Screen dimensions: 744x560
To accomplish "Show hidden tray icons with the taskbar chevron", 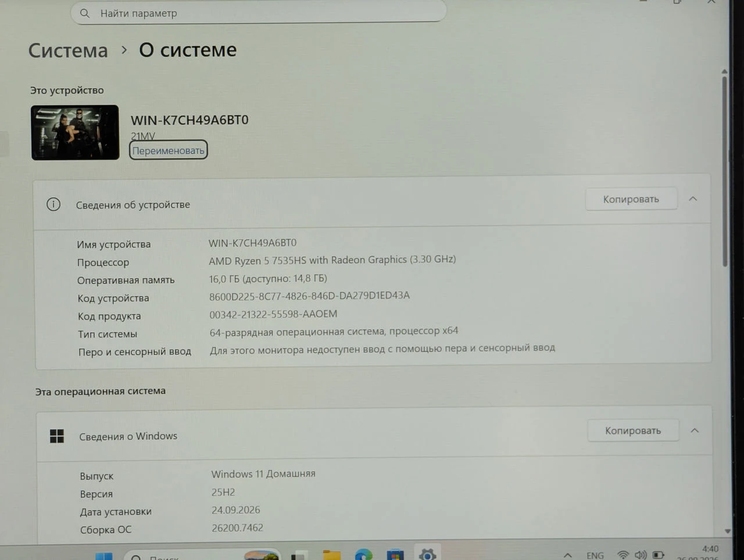I will [x=568, y=555].
